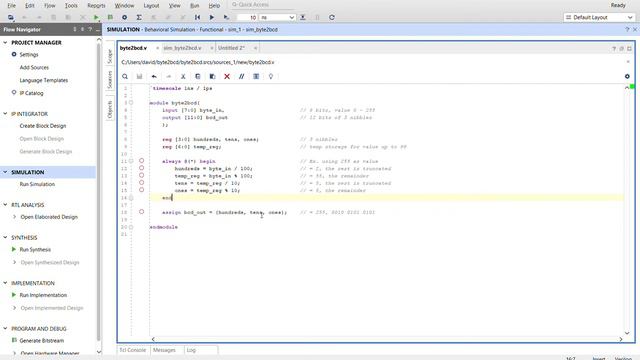Open Settings gear in main toolbar

coord(124,18)
